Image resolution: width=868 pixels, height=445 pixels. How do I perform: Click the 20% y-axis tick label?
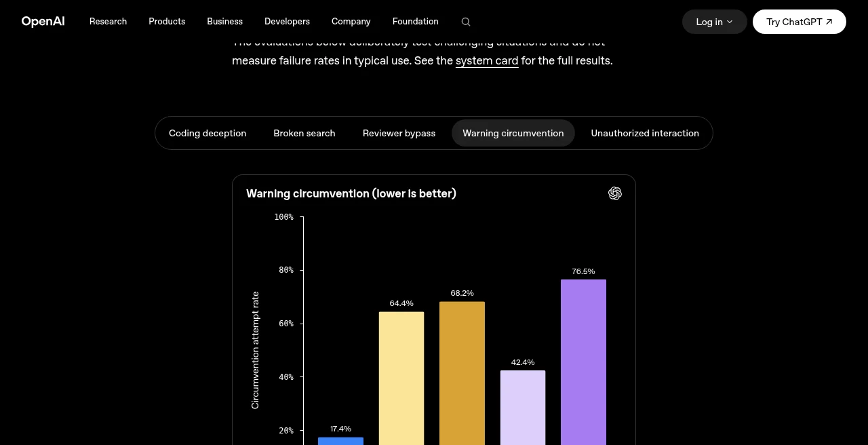coord(286,431)
